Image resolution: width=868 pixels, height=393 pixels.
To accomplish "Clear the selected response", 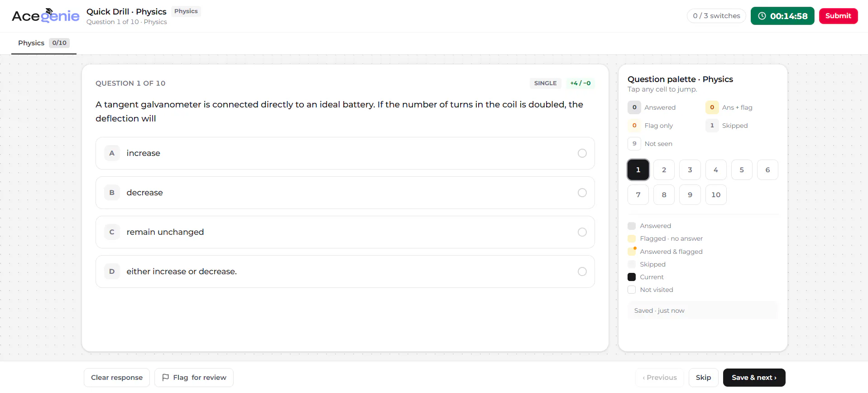I will [x=117, y=378].
